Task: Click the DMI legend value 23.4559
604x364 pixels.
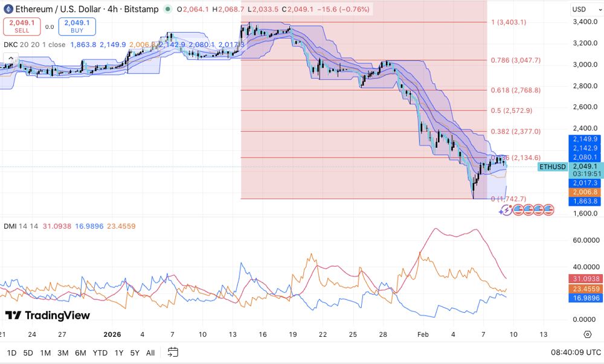Action: coord(121,226)
